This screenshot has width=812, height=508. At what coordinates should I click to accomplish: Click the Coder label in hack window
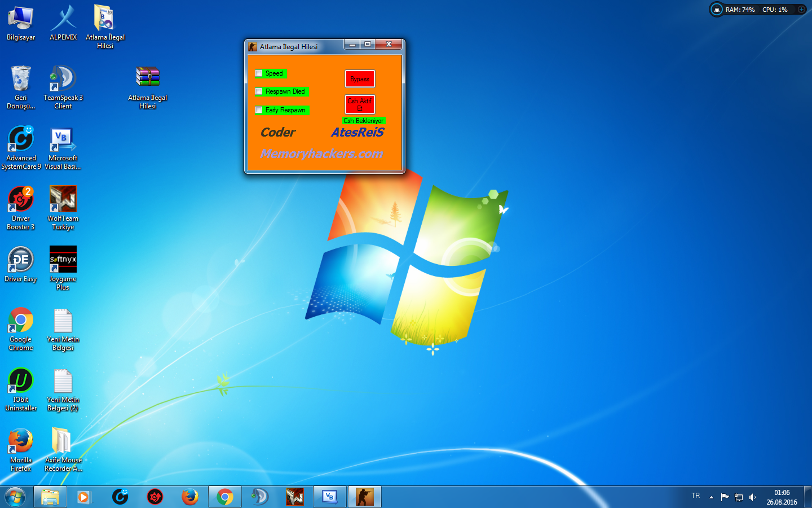tap(278, 132)
